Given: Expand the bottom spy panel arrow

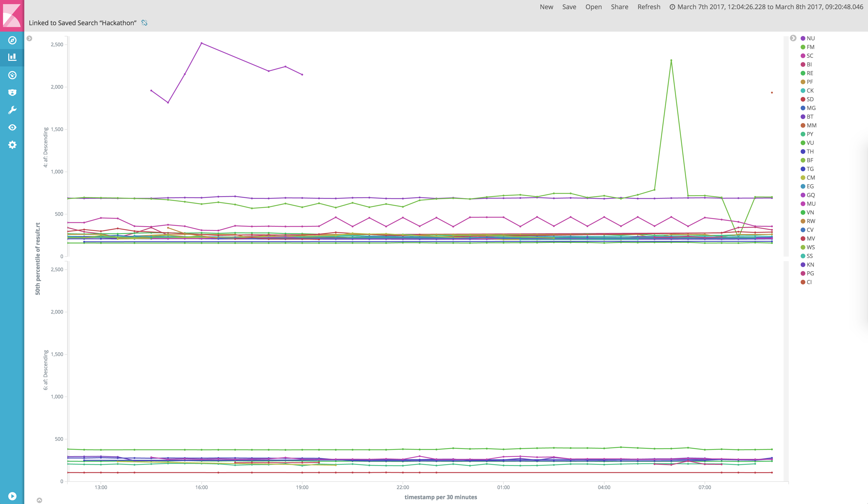Looking at the screenshot, I should [x=39, y=500].
